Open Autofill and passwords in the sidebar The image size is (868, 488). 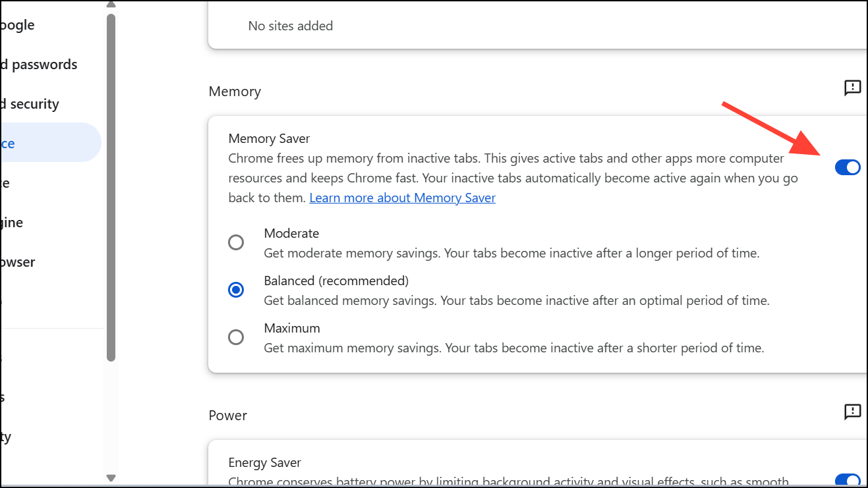(40, 65)
